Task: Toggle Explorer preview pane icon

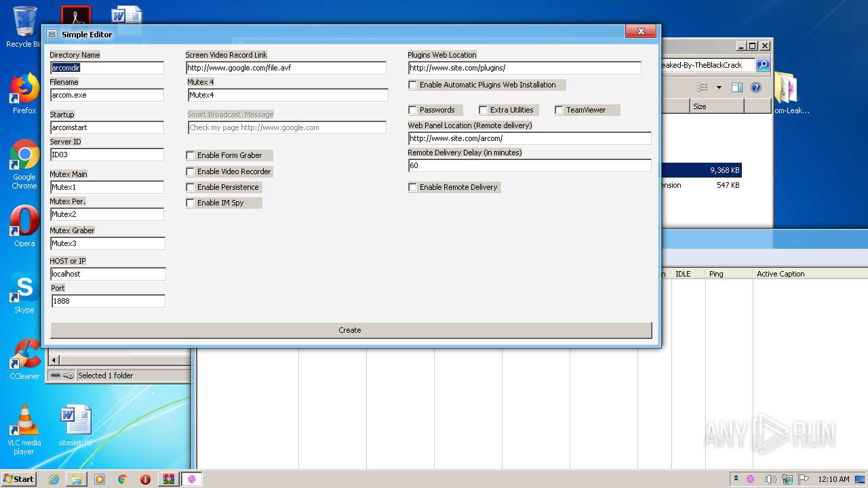Action: (x=737, y=87)
